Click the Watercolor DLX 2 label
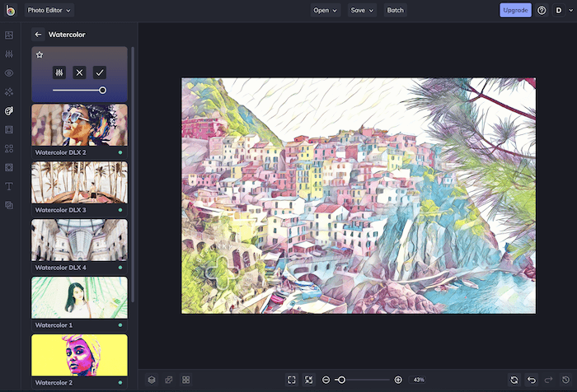Screen dimensions: 577x392 (61, 152)
